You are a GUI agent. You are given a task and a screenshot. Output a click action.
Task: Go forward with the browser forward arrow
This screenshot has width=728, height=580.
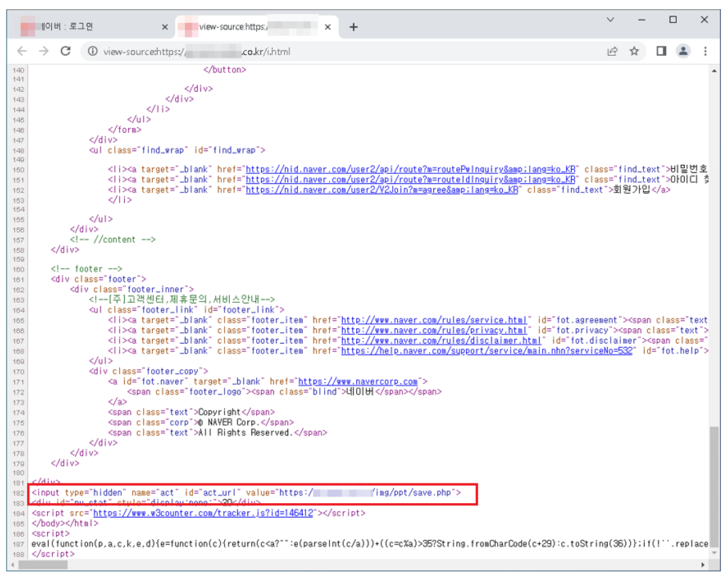click(x=43, y=51)
